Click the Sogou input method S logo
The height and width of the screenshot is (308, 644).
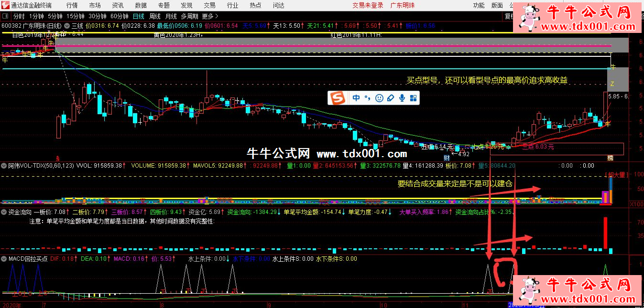click(x=338, y=98)
